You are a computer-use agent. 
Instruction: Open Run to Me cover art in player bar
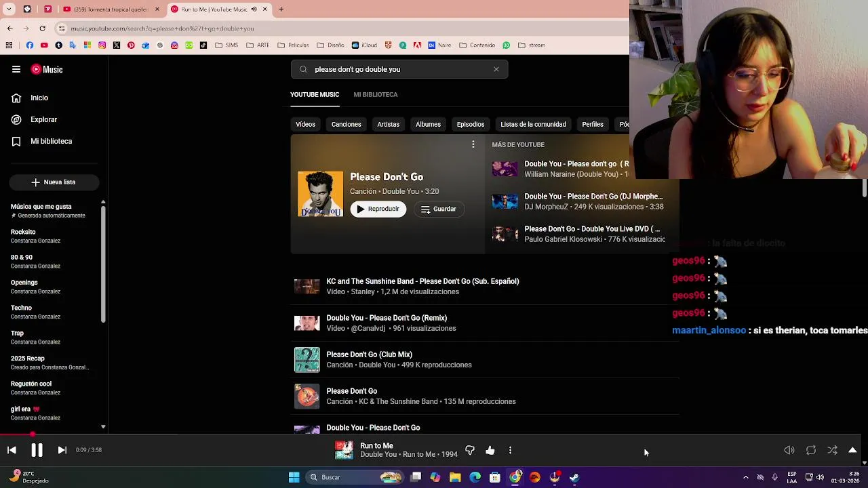[x=344, y=450]
